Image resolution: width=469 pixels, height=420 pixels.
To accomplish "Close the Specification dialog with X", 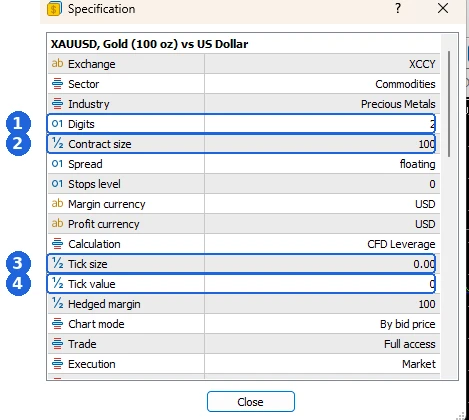I will pos(443,8).
